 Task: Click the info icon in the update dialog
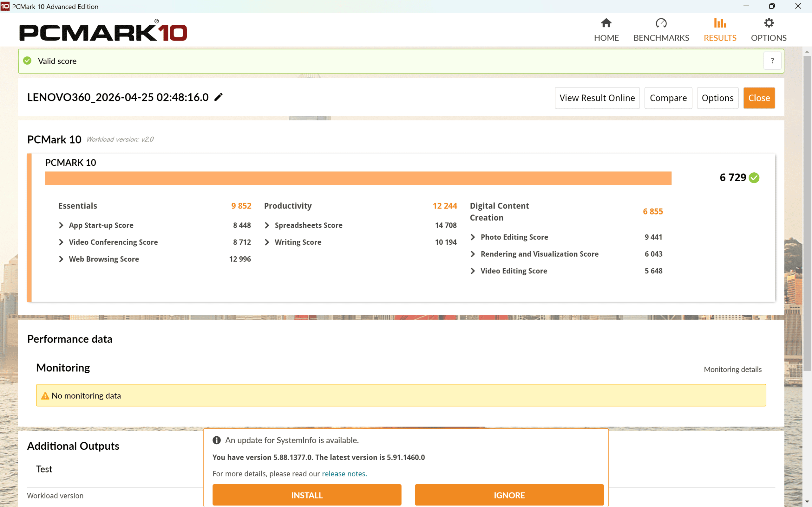tap(217, 440)
